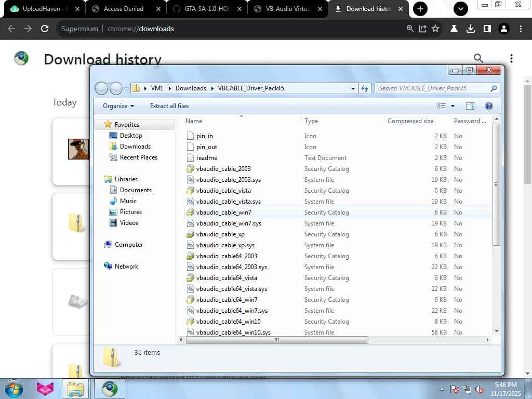
Task: Open Videos library
Action: pyautogui.click(x=129, y=222)
